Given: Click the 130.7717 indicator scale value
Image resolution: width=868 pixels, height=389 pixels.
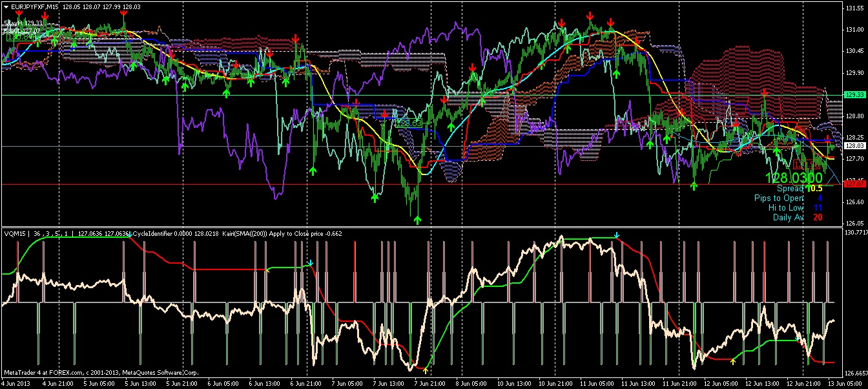Looking at the screenshot, I should point(856,232).
